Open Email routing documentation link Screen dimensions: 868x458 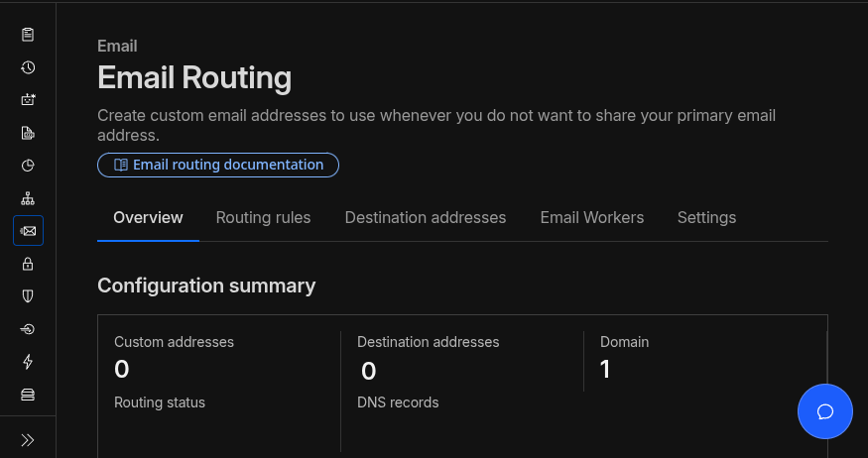pos(218,165)
